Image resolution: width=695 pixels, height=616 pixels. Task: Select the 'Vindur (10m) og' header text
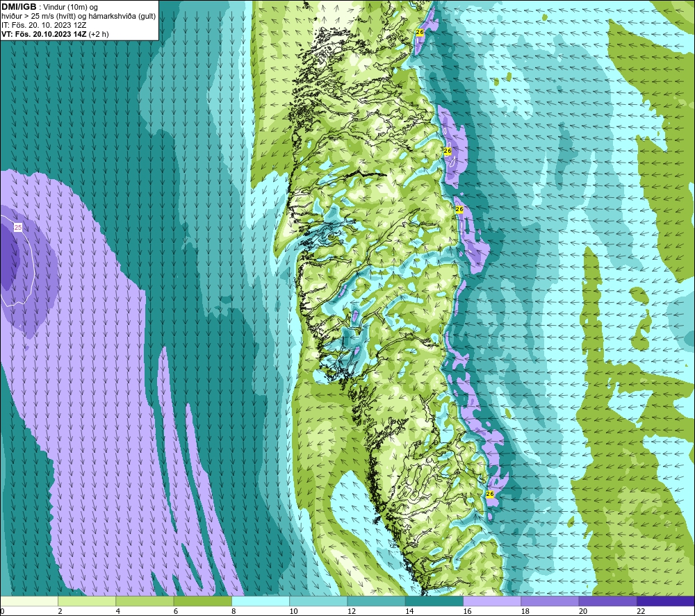click(x=70, y=7)
